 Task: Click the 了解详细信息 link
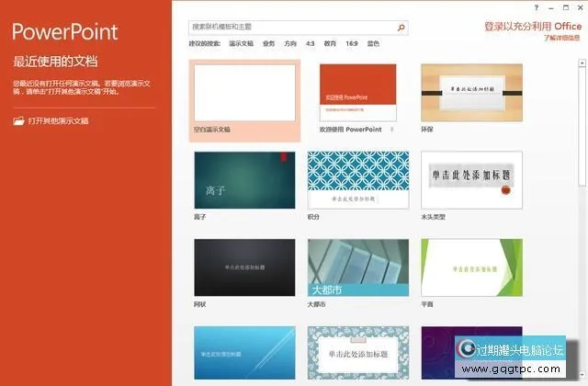click(562, 38)
